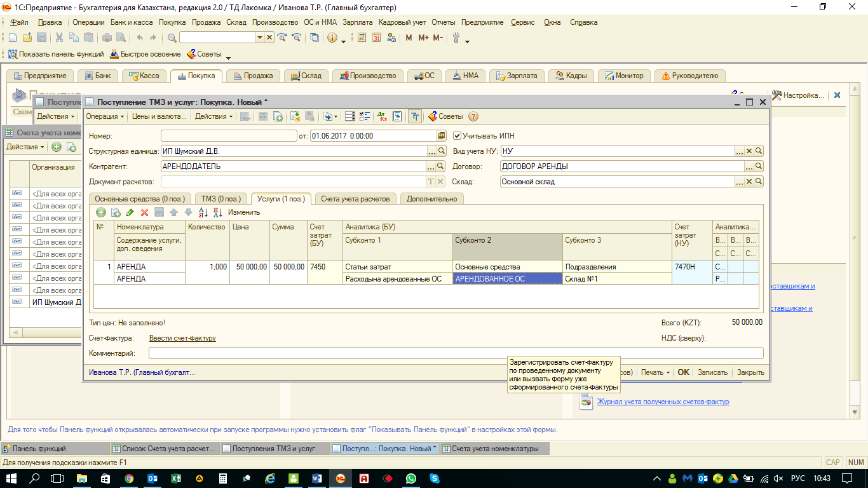Open the Действия dropdown in Счета учета номенклатуры window
This screenshot has width=868, height=488.
pyautogui.click(x=25, y=147)
